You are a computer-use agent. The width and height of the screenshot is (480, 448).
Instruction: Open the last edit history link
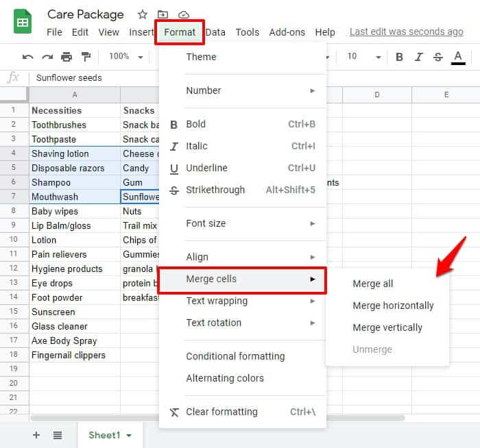[407, 32]
